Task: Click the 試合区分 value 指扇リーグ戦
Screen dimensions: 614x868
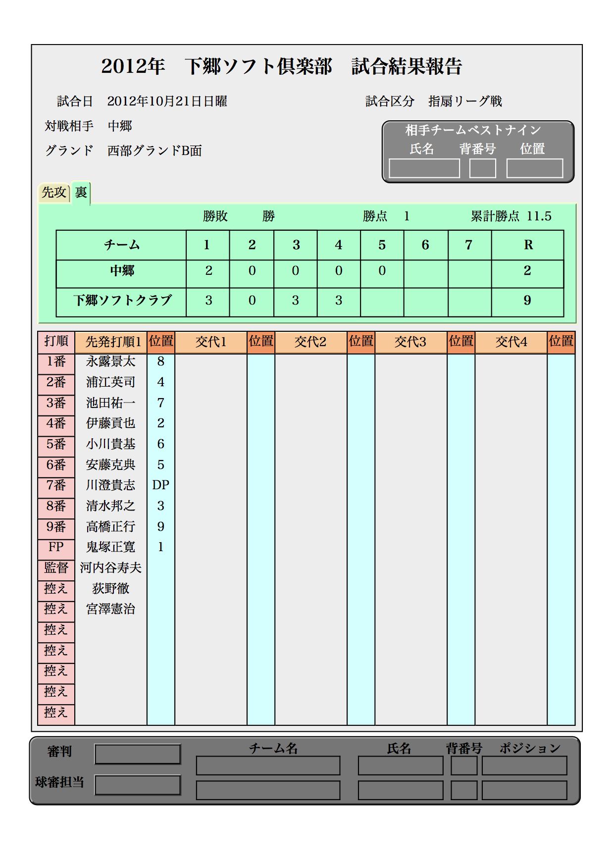Action: (465, 102)
